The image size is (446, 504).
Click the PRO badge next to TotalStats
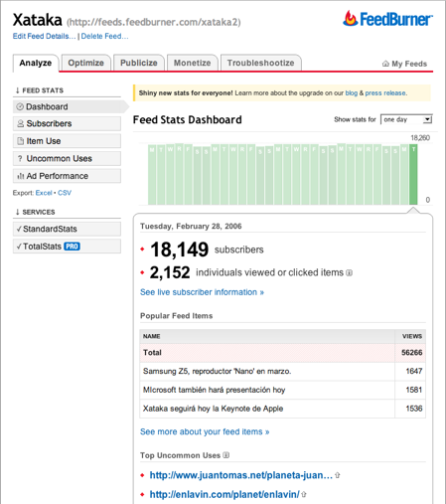coord(72,247)
